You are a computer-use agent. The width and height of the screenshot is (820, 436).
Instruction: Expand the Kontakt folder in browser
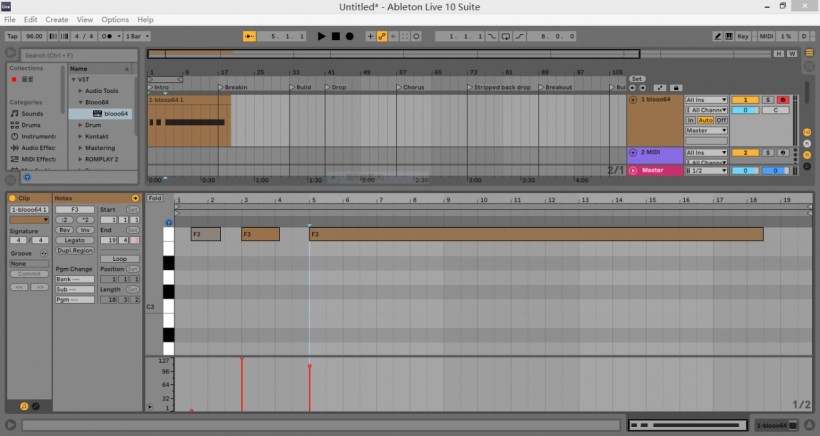[80, 136]
